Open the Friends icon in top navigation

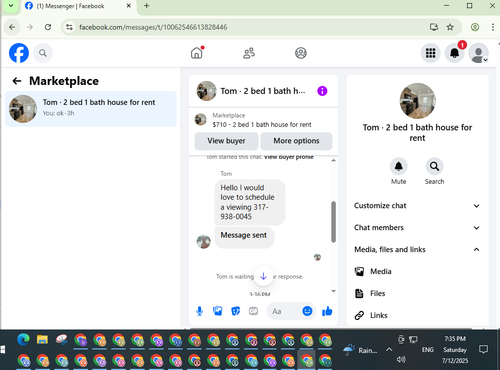pos(249,53)
